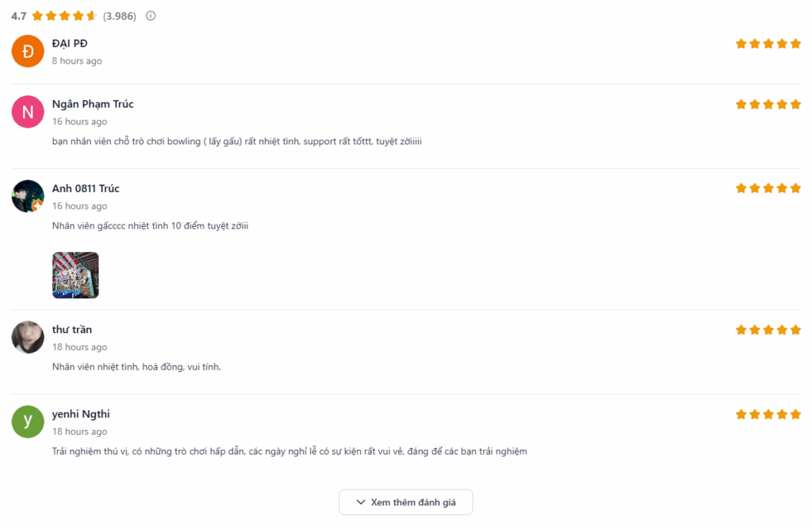This screenshot has height=526, width=812.
Task: Click reviewer name thư trần
Action: pyautogui.click(x=72, y=329)
